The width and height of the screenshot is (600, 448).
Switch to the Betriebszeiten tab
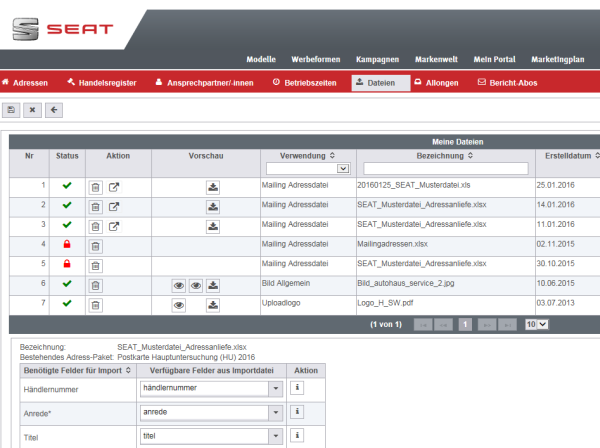(x=305, y=83)
